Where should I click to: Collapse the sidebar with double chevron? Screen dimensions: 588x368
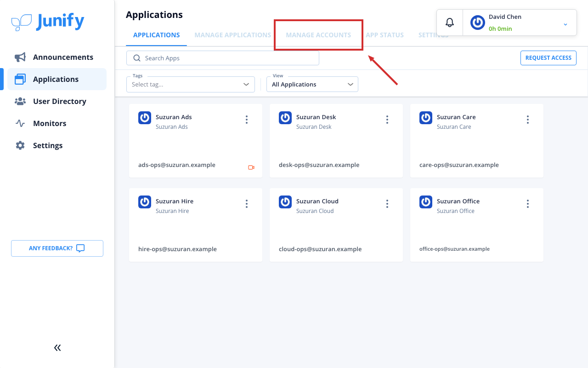(57, 348)
